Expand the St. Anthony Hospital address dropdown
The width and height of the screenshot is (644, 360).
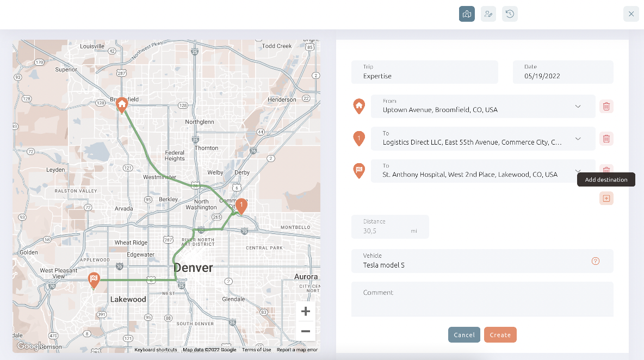(578, 171)
